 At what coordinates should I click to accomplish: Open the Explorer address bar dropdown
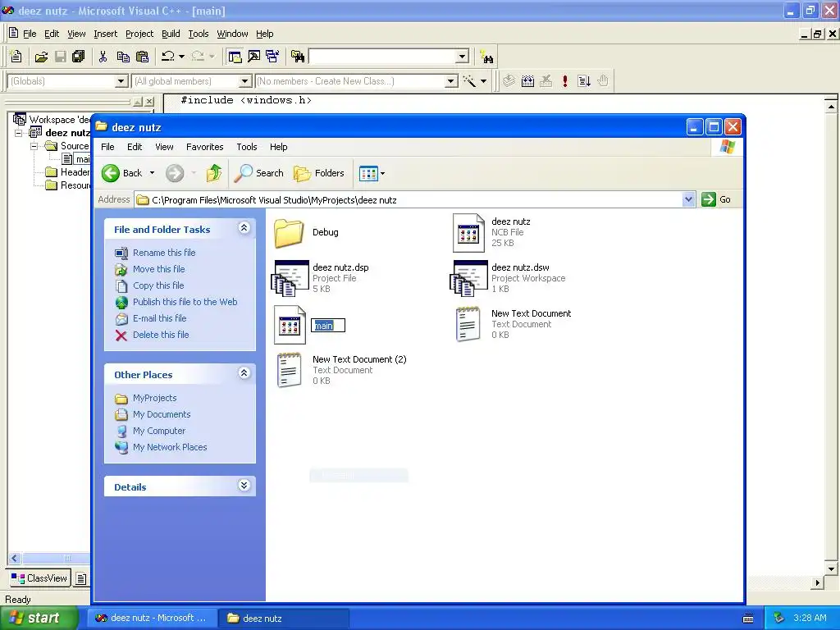[688, 200]
